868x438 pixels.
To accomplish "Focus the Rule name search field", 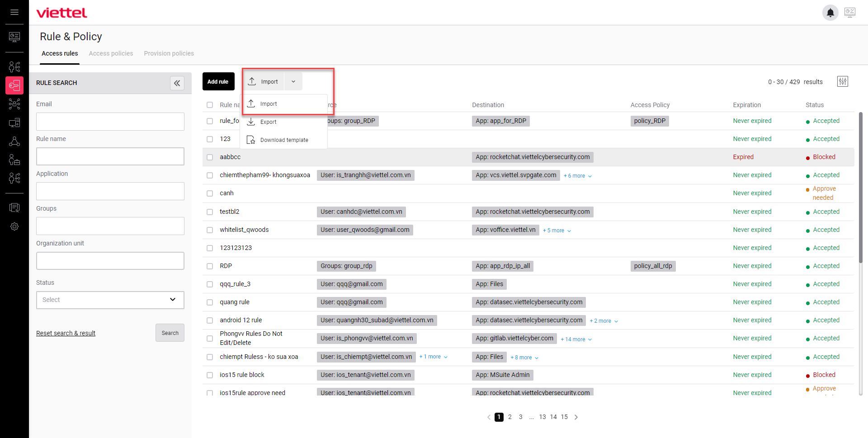I will pyautogui.click(x=110, y=156).
